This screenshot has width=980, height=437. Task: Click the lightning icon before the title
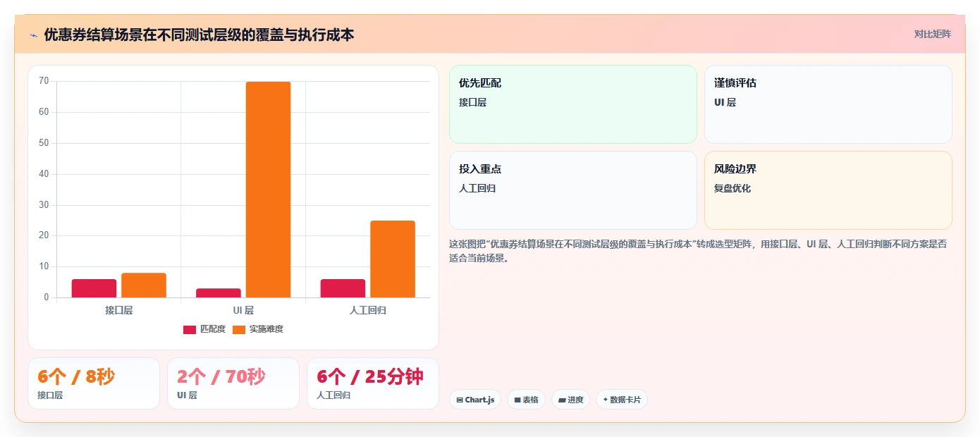point(33,35)
